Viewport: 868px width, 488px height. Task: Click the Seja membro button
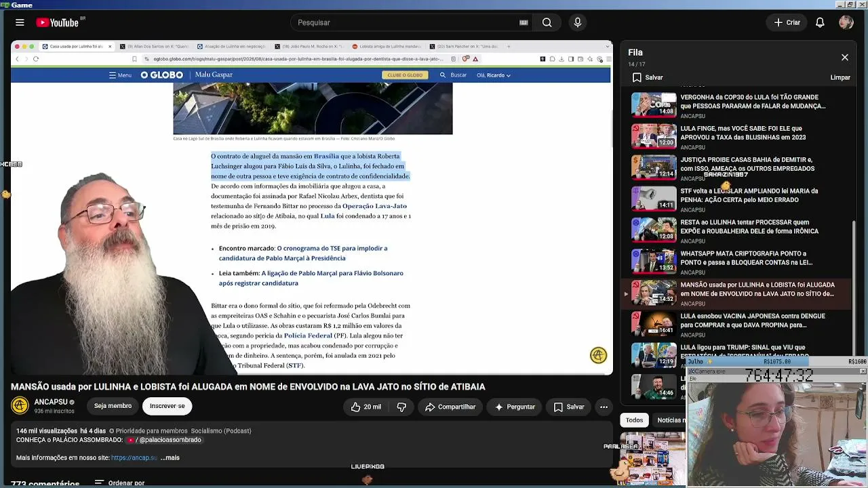click(113, 406)
